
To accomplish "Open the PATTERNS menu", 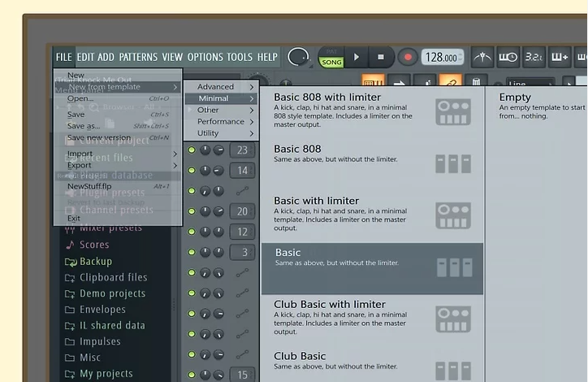I will (138, 57).
